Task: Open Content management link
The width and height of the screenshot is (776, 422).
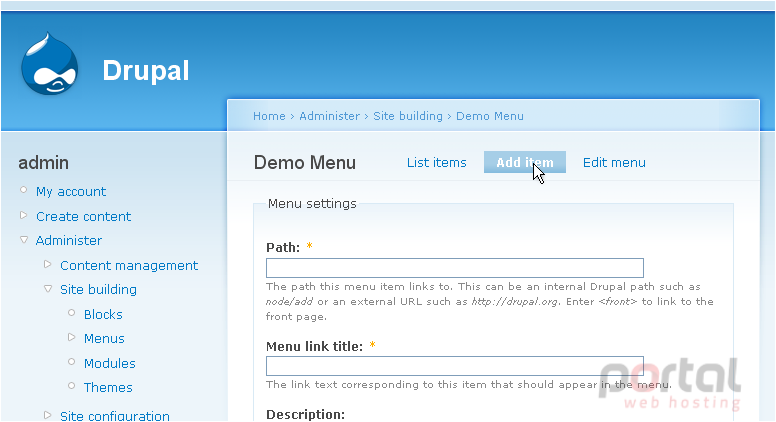Action: pyautogui.click(x=129, y=266)
